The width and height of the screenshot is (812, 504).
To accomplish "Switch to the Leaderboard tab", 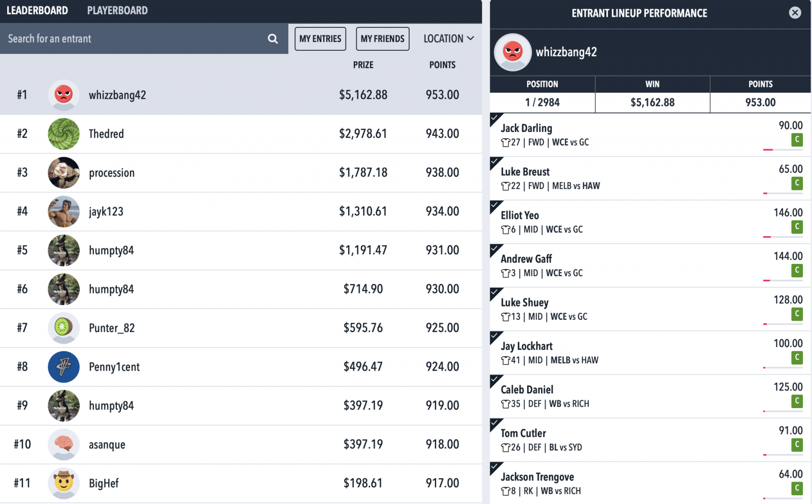I will pyautogui.click(x=37, y=11).
